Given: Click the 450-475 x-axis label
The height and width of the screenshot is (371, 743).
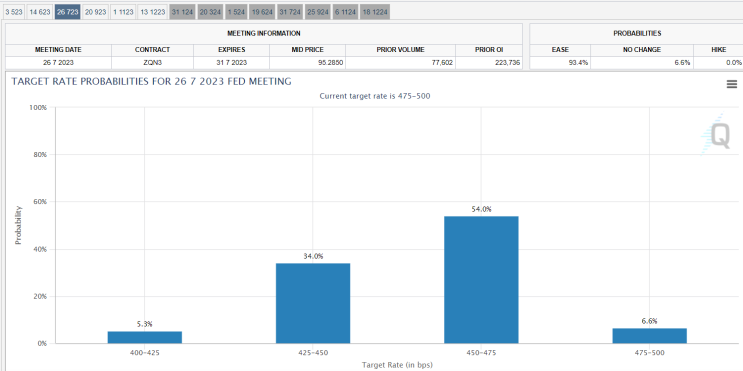Looking at the screenshot, I should pyautogui.click(x=481, y=353).
